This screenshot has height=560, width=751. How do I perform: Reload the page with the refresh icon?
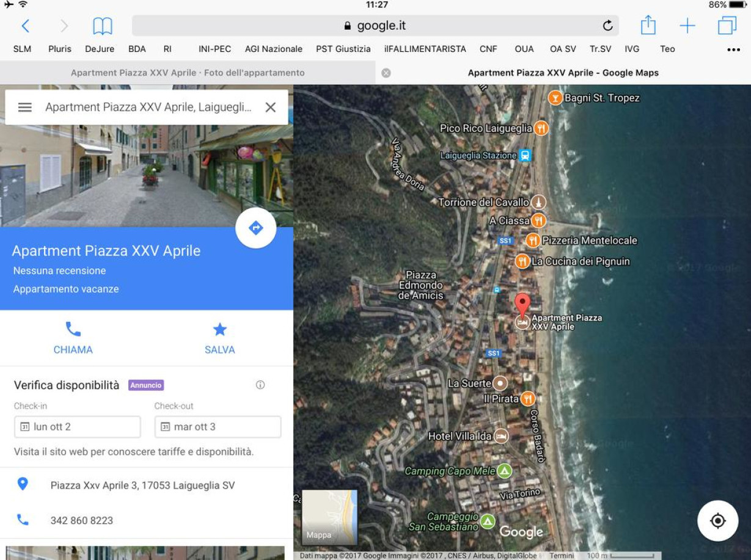point(607,26)
